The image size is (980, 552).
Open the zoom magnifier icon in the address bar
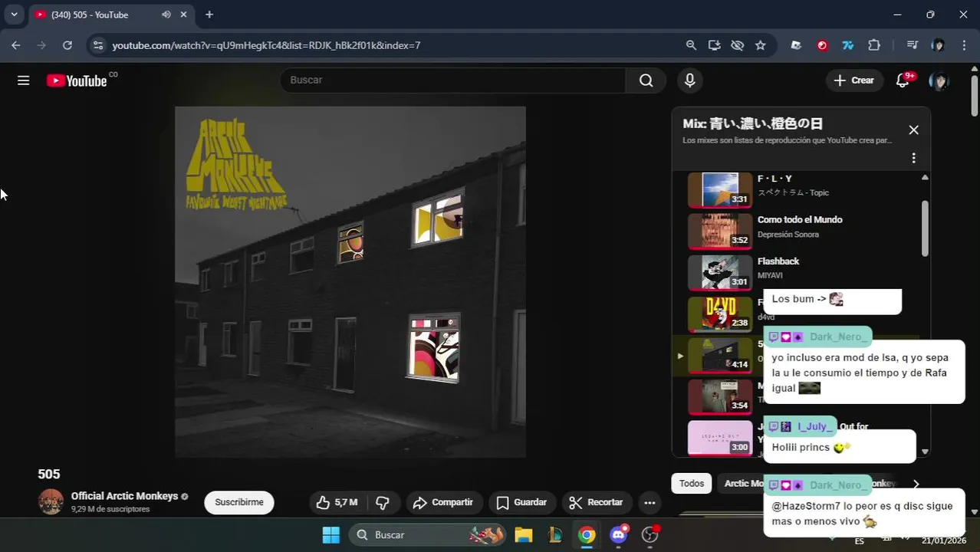click(691, 45)
